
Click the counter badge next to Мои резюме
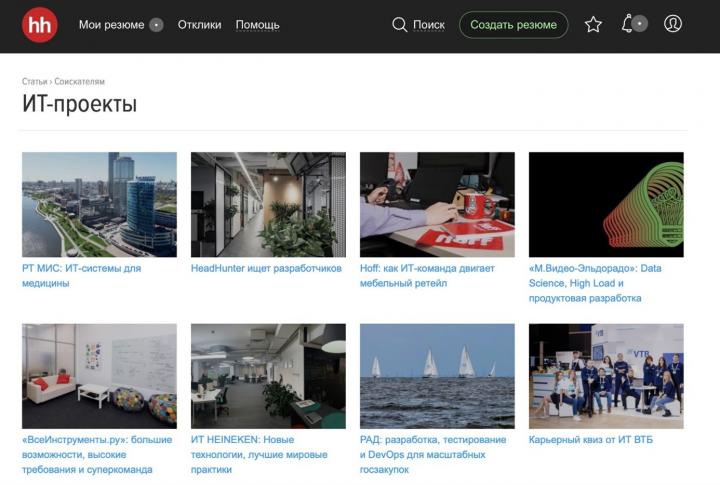[x=156, y=25]
